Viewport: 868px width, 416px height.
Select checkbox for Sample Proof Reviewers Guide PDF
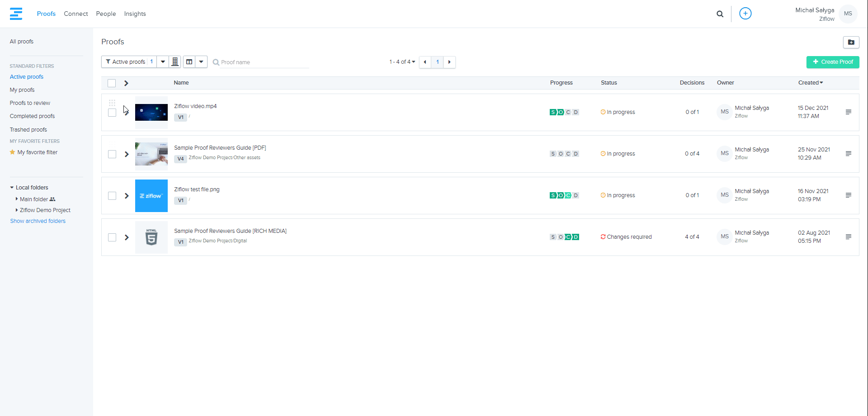click(x=112, y=154)
